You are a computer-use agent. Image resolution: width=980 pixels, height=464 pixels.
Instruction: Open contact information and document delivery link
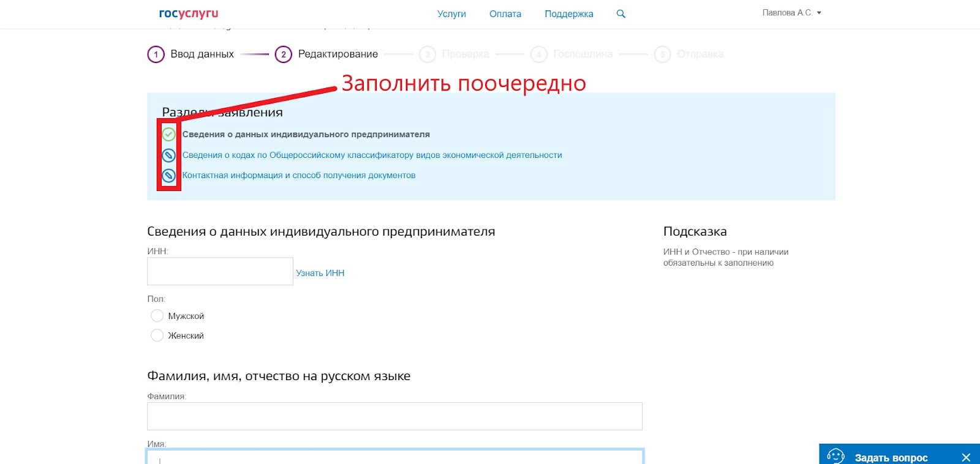299,176
